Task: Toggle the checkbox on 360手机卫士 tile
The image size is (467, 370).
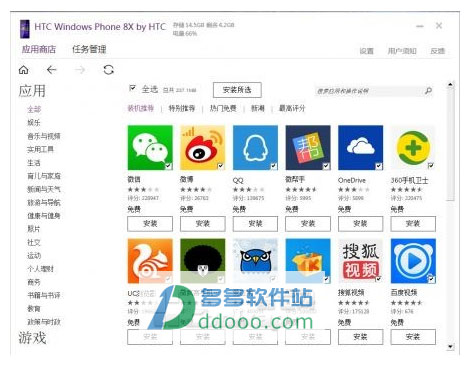Action: tap(431, 165)
